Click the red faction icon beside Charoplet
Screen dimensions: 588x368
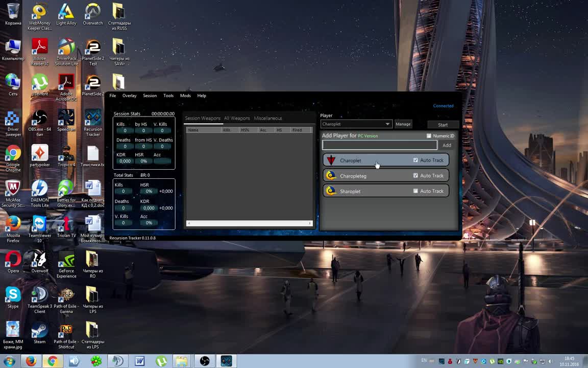coord(331,160)
